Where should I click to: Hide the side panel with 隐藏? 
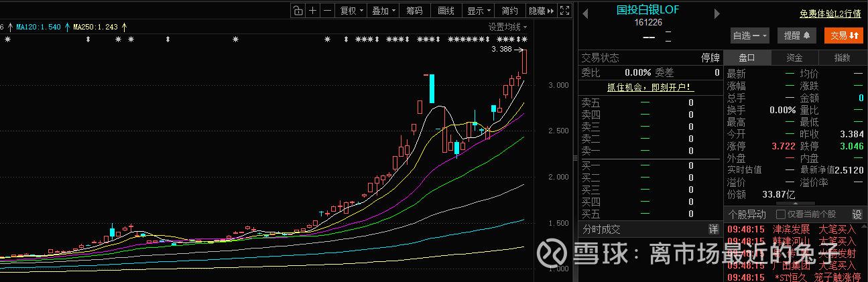[542, 10]
